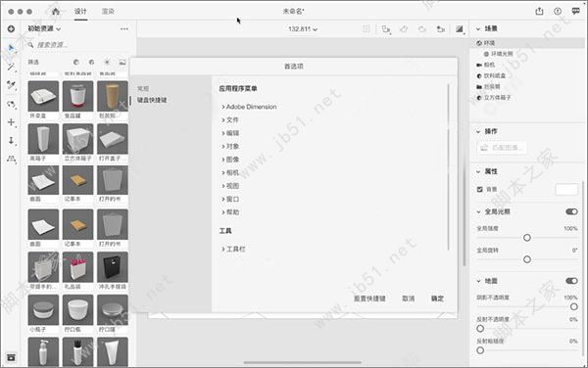Select the Magic Wand tool

(x=11, y=67)
